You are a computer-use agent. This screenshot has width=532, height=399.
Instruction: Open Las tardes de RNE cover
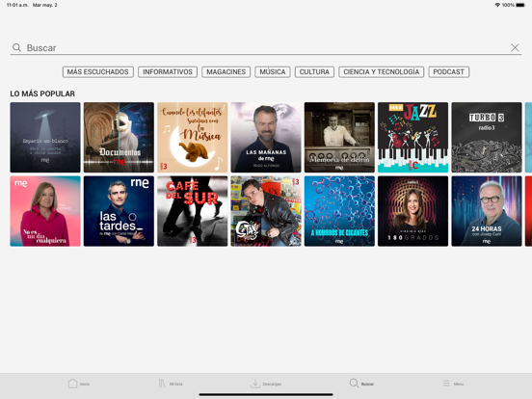pos(119,211)
